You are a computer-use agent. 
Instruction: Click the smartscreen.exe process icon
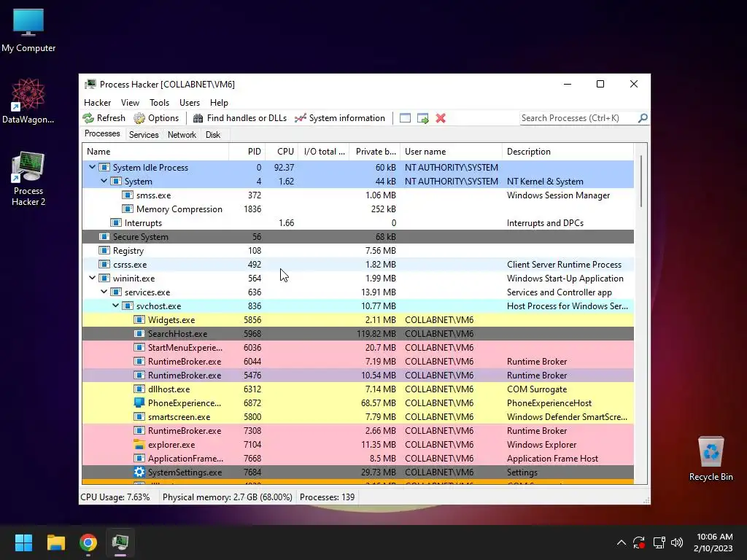pos(139,416)
